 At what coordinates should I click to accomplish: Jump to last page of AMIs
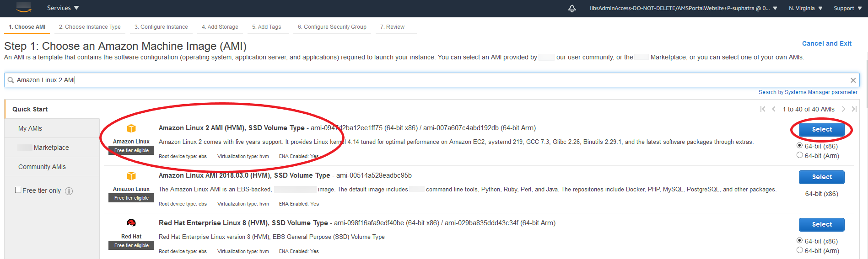(x=854, y=109)
